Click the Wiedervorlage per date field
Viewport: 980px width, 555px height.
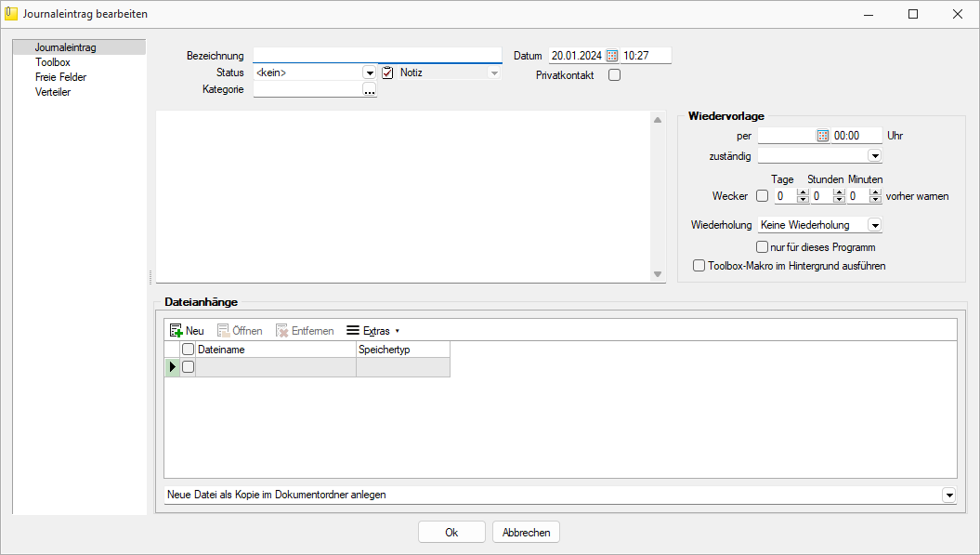787,136
